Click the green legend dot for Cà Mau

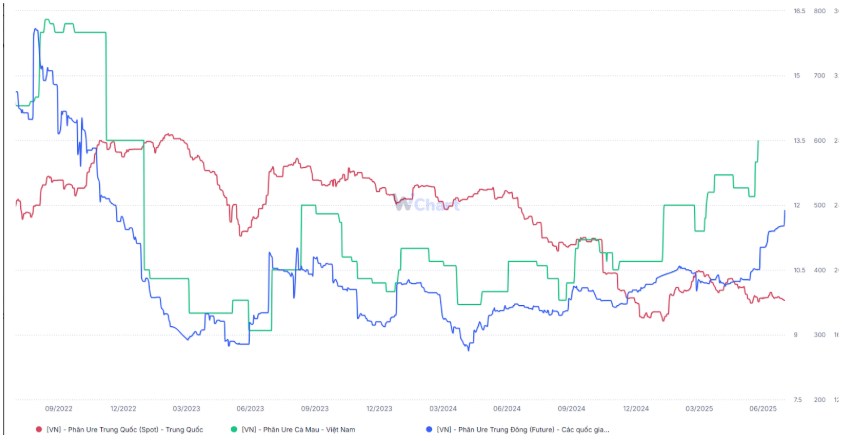(234, 429)
